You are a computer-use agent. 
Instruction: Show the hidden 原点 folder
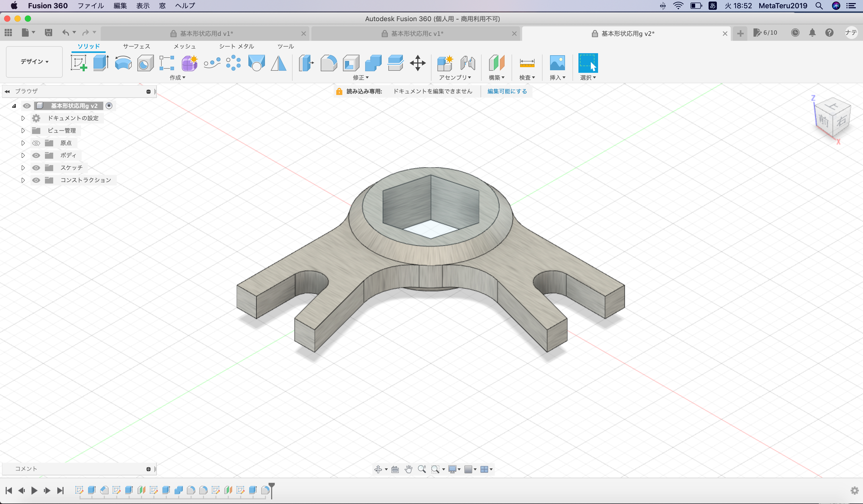coord(36,143)
